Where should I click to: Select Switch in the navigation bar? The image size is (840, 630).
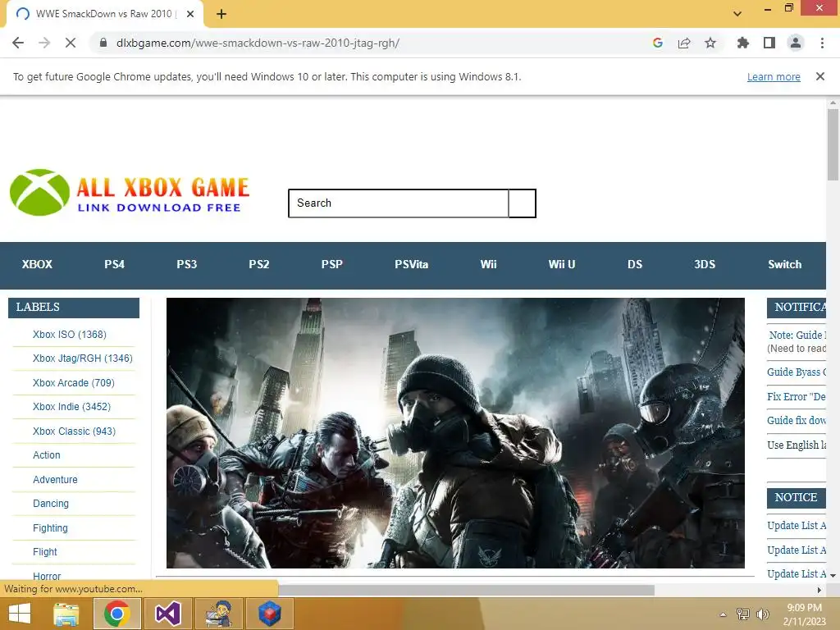(785, 265)
